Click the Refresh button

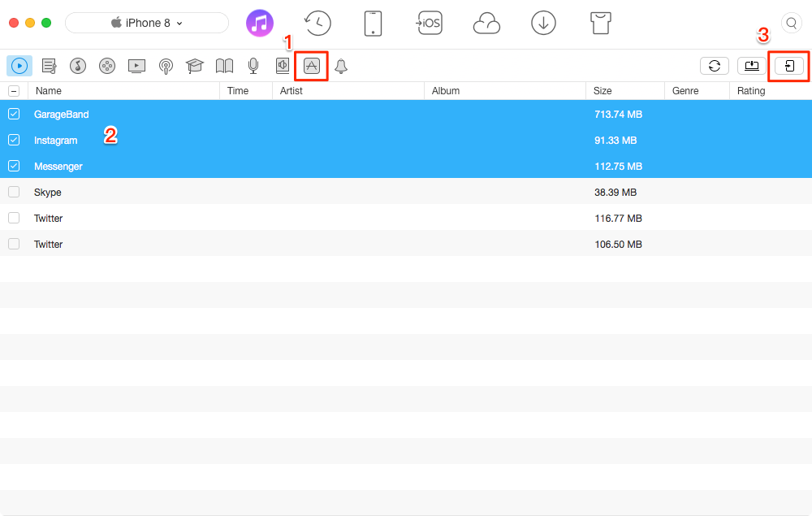(x=714, y=66)
